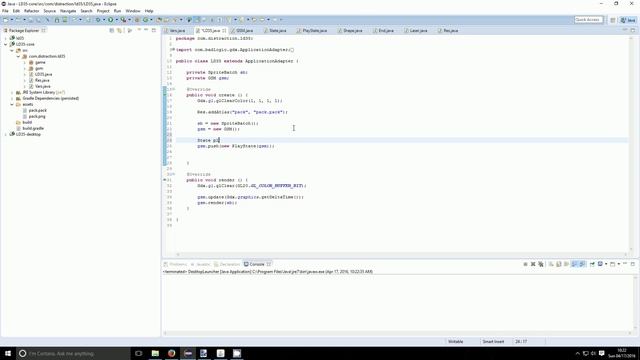Open the Project menu
This screenshot has height=360, width=640.
click(x=103, y=11)
